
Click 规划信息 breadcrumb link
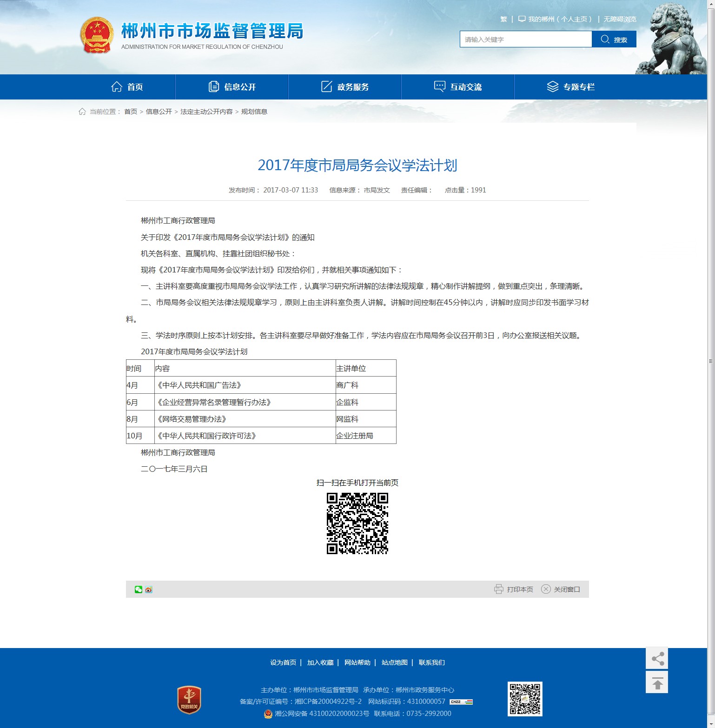pos(254,112)
